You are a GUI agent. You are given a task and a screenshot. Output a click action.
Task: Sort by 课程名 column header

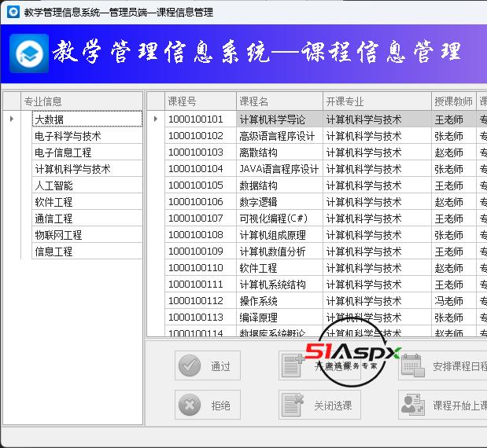pyautogui.click(x=279, y=101)
